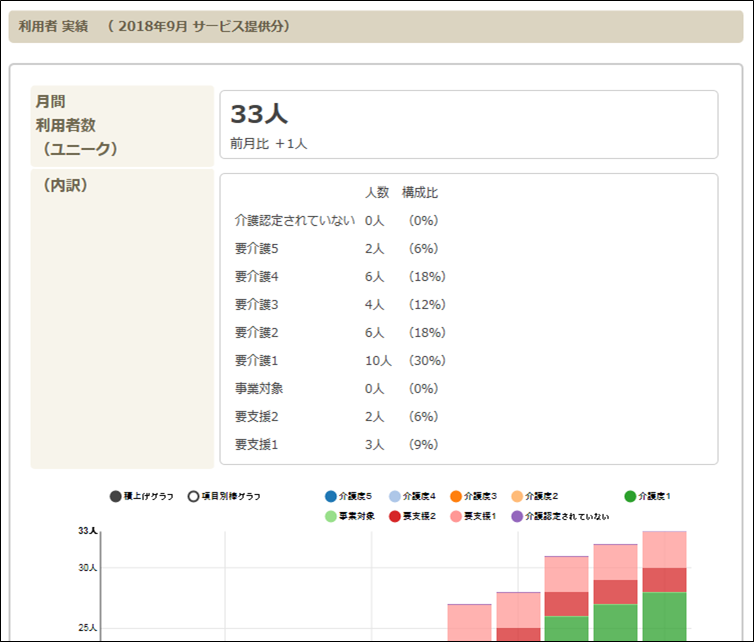Click the (内訳) label
This screenshot has width=754, height=642.
(65, 185)
